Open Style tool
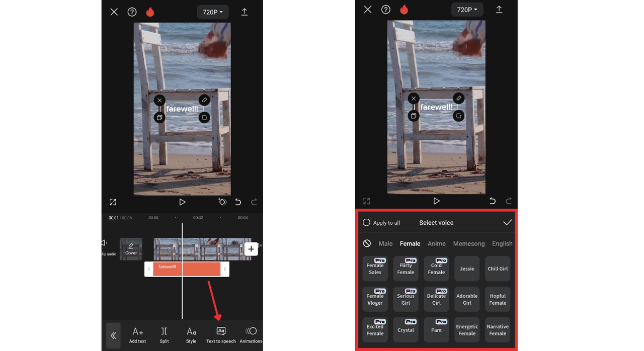 (x=191, y=335)
